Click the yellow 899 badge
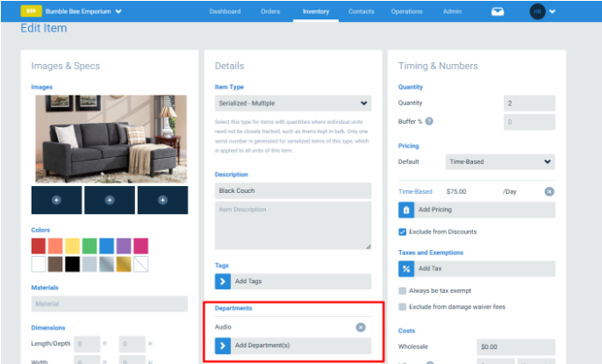 [31, 11]
